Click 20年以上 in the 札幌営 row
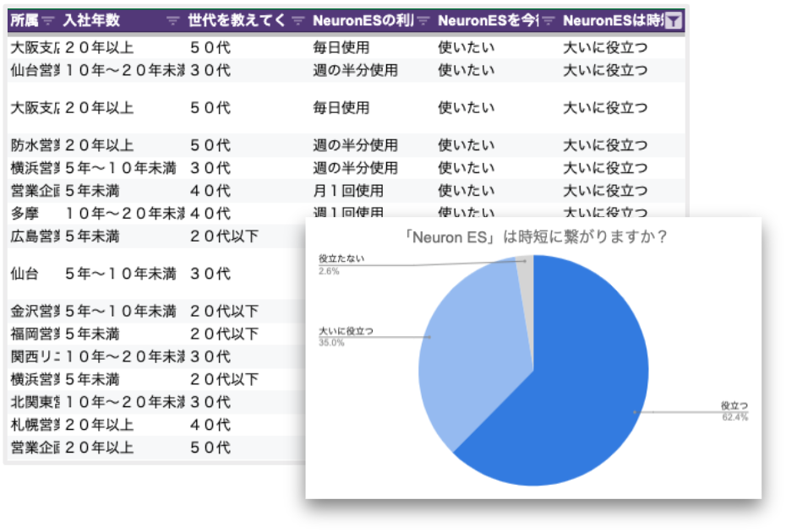Viewport: 786px width, 532px height. pos(99,425)
